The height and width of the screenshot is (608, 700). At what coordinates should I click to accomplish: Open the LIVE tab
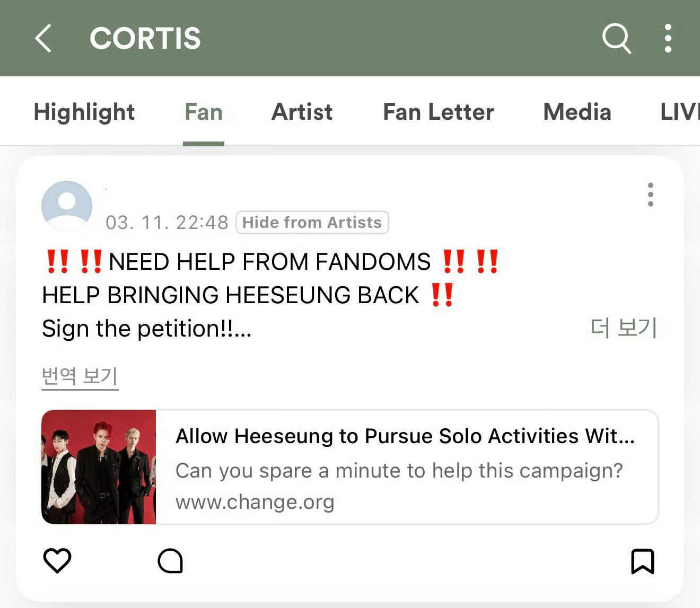[680, 112]
